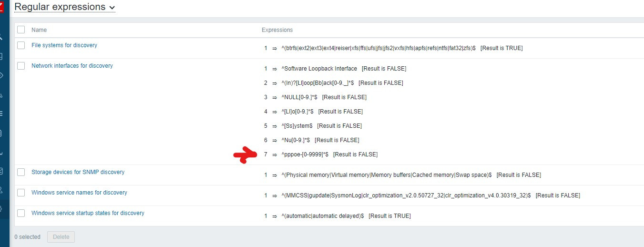Image resolution: width=644 pixels, height=247 pixels.
Task: Tick the Windows service names for discovery checkbox
Action: pos(21,193)
